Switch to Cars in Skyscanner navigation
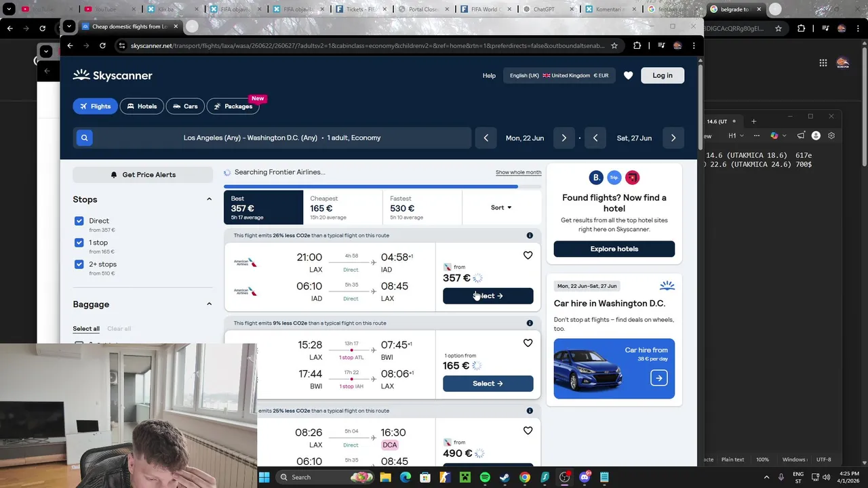The height and width of the screenshot is (488, 868). (x=184, y=106)
